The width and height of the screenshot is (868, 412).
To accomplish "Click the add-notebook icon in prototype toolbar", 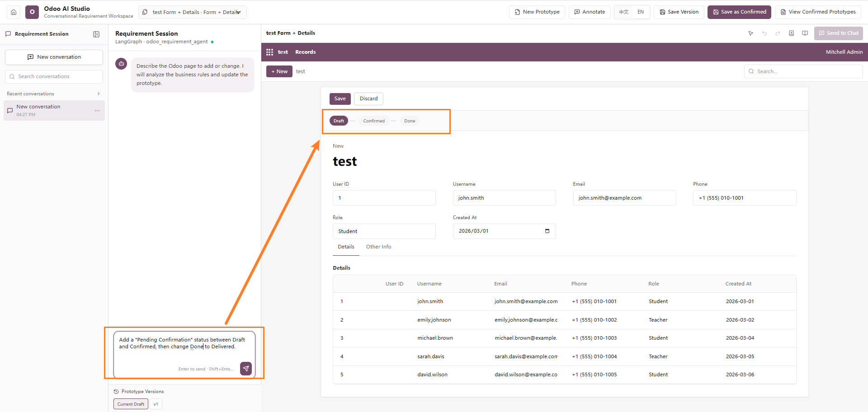I will pyautogui.click(x=792, y=33).
